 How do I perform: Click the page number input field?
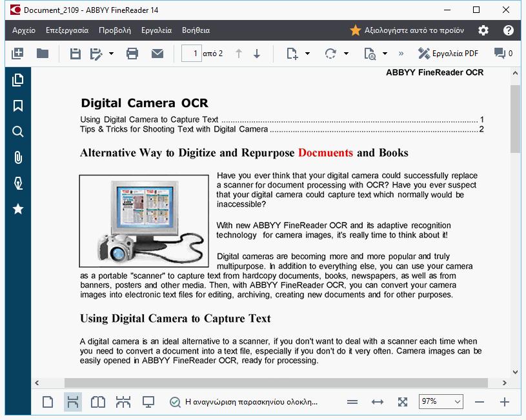192,54
